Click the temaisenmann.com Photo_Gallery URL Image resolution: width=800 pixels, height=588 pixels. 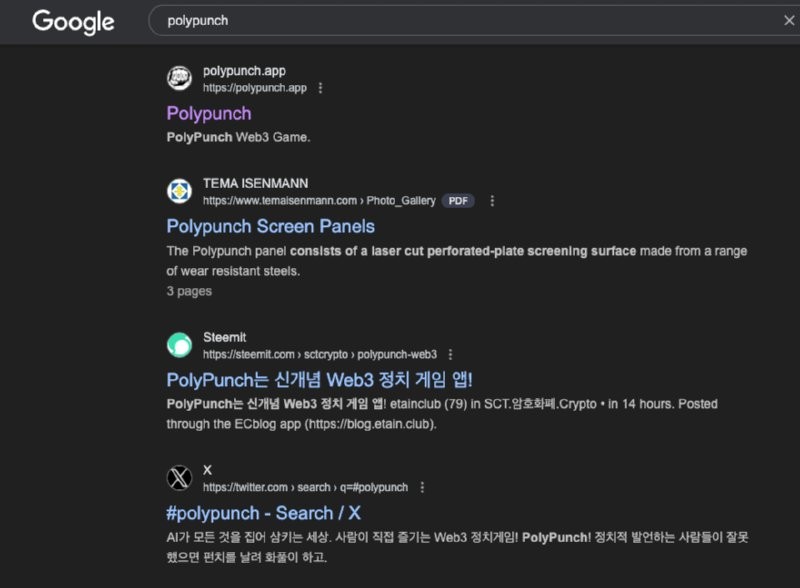coord(319,201)
